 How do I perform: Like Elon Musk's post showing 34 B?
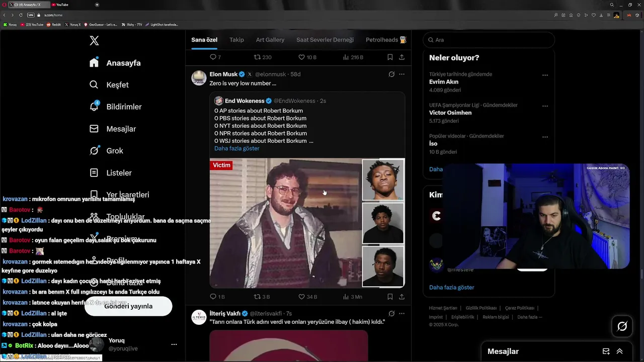(307, 297)
